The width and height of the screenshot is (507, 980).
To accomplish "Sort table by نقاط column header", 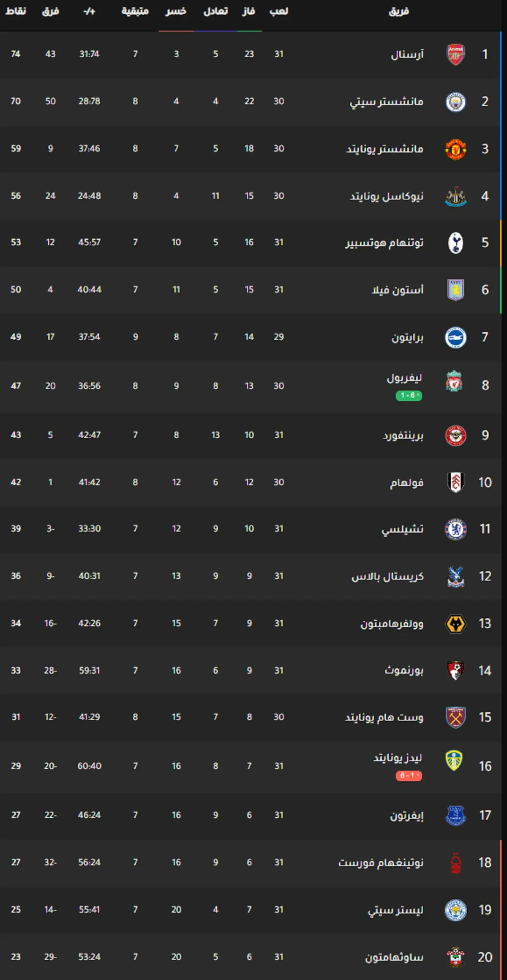I will point(16,11).
